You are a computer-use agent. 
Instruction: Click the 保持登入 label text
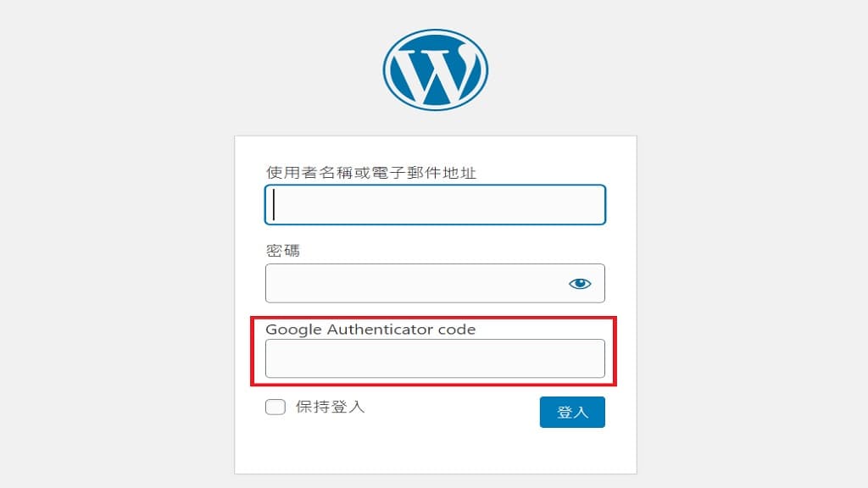pos(330,408)
